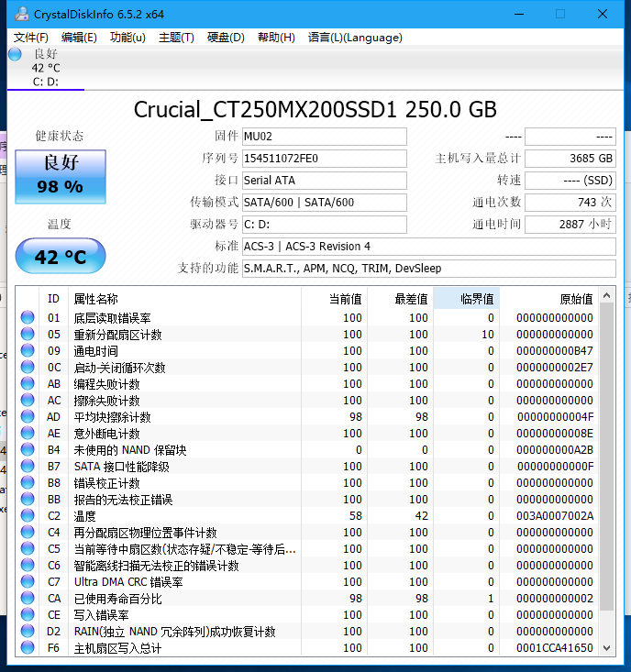Click the 临界值 column header
Image resolution: width=631 pixels, height=672 pixels.
coord(467,299)
